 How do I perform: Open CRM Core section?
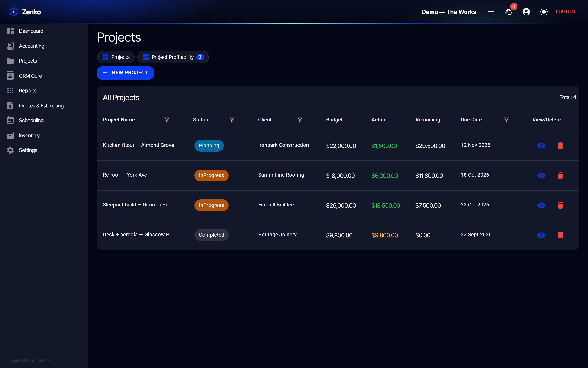point(44,76)
